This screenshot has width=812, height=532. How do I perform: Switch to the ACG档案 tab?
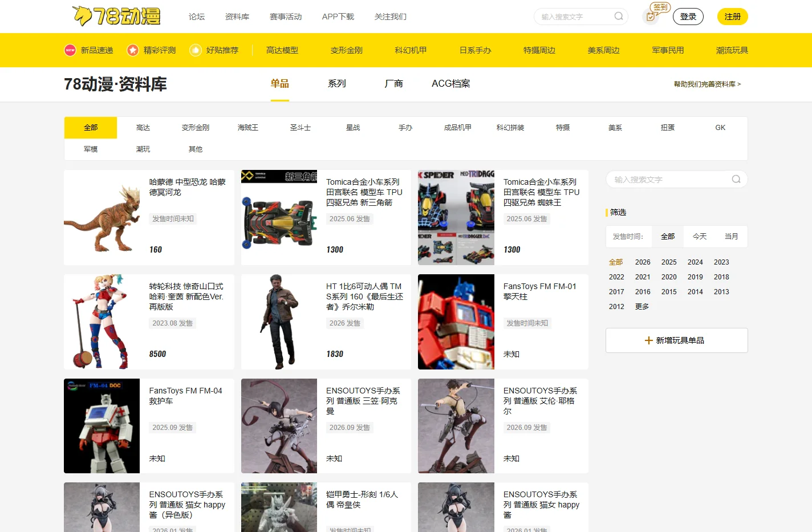451,84
